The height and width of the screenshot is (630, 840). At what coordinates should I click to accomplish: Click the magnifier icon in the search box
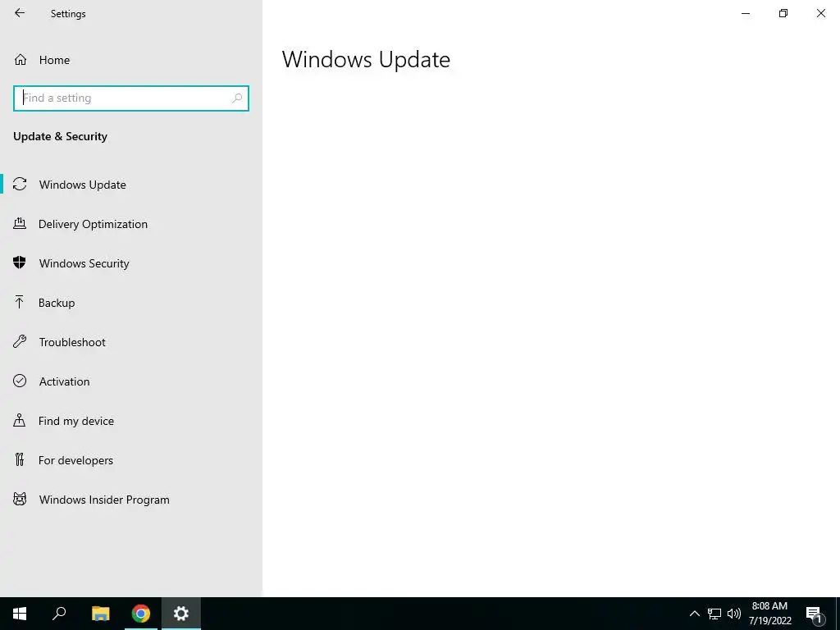click(237, 98)
